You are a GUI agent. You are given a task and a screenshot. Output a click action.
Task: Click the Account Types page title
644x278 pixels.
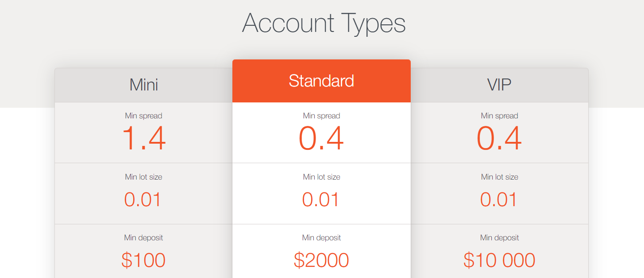point(324,23)
